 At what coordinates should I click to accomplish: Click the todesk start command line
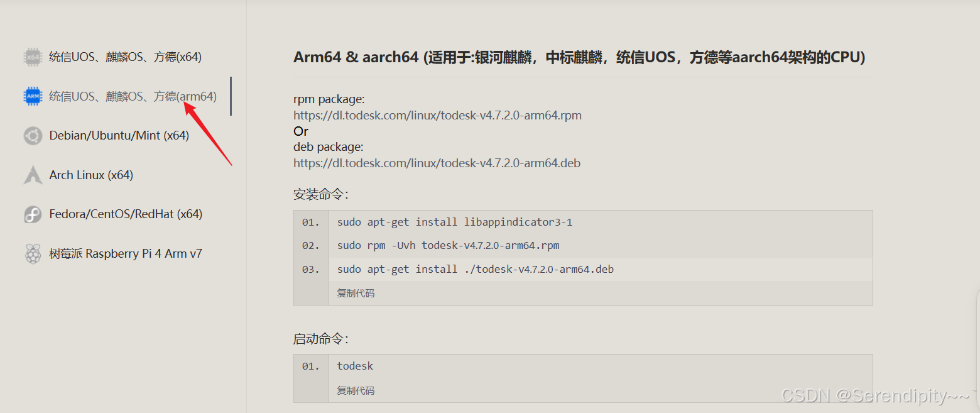coord(355,366)
